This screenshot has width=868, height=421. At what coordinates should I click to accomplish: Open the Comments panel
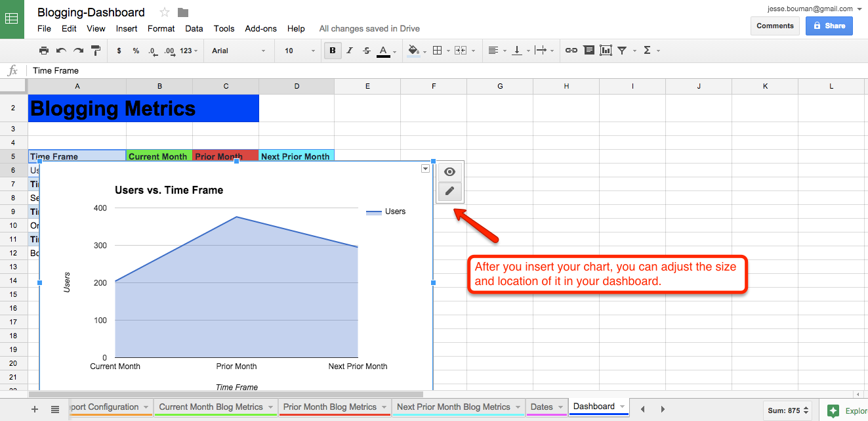pos(775,25)
